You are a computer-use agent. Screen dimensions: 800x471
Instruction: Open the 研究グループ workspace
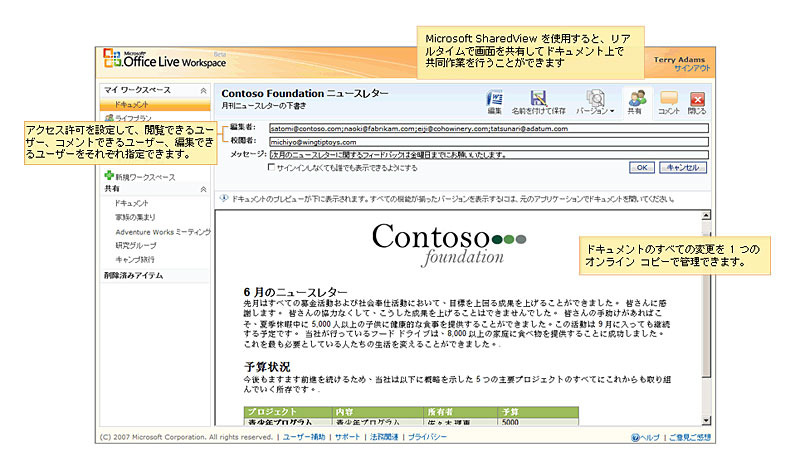[x=136, y=245]
